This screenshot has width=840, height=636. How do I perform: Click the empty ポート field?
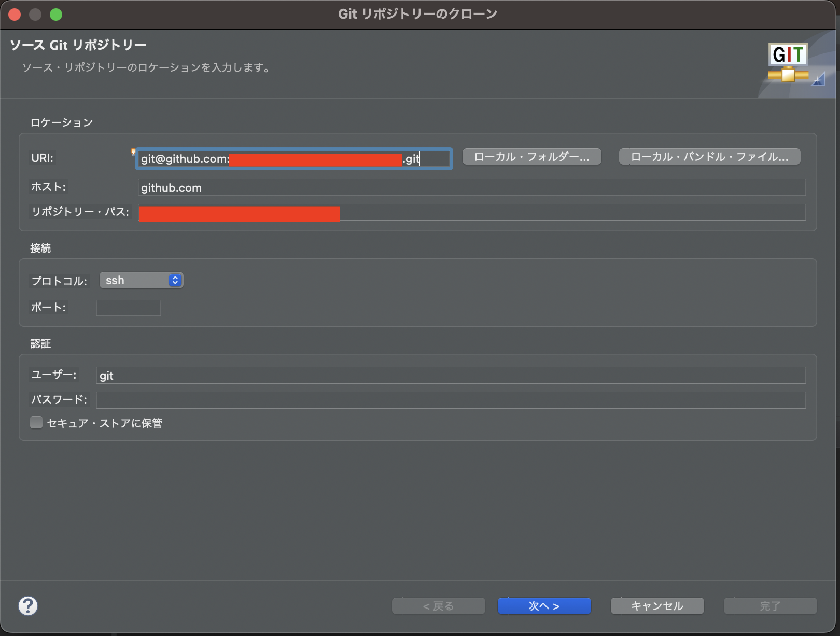[128, 307]
